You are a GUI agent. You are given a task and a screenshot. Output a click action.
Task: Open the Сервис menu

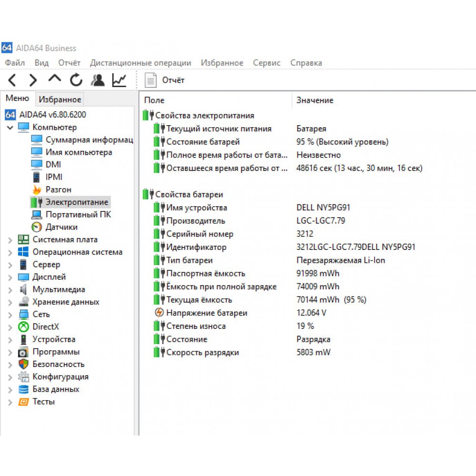267,63
